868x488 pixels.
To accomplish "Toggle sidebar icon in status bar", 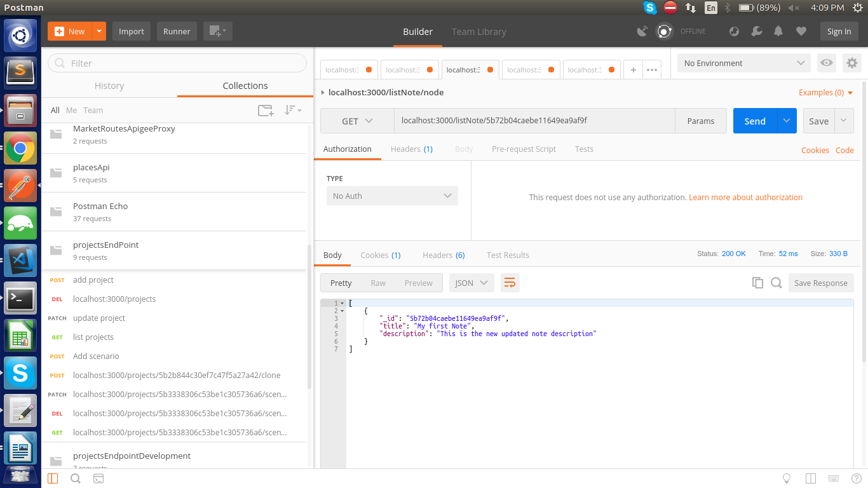I will [x=53, y=478].
